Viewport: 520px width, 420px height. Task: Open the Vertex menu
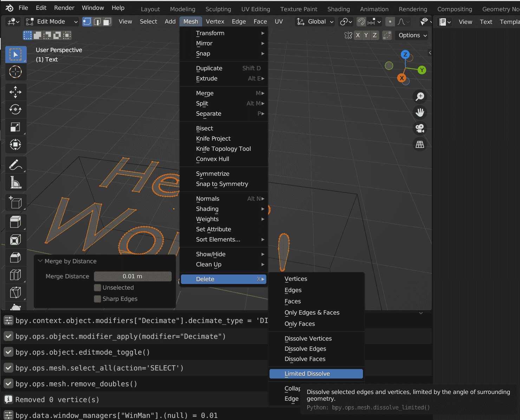pyautogui.click(x=215, y=22)
